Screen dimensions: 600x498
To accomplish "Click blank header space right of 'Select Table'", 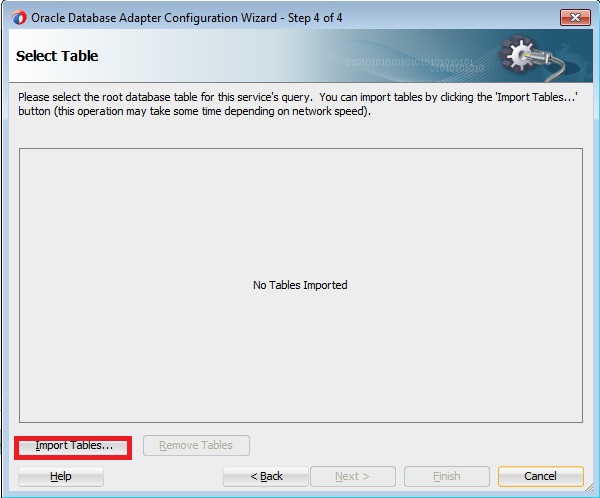I will point(220,57).
